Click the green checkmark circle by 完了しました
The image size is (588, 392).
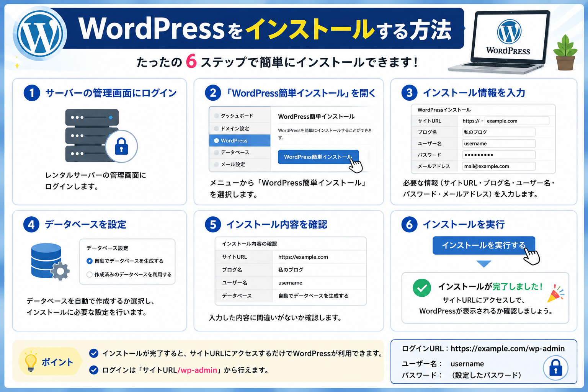pyautogui.click(x=422, y=288)
